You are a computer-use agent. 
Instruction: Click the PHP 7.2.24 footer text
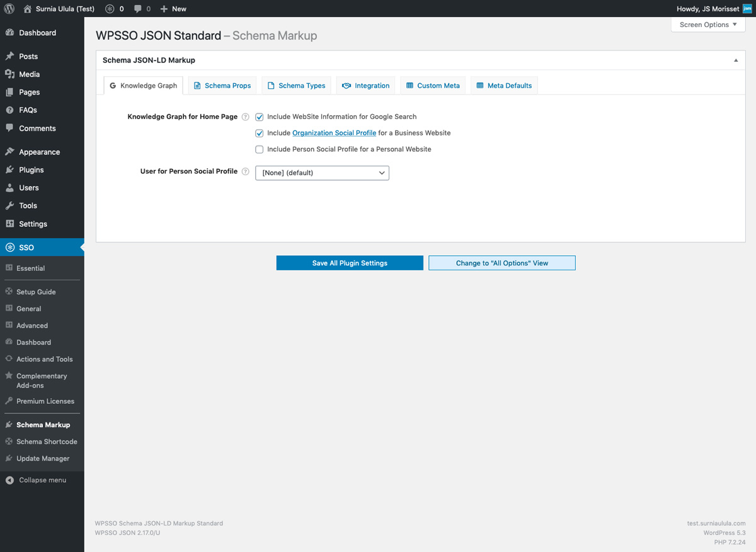coord(730,543)
